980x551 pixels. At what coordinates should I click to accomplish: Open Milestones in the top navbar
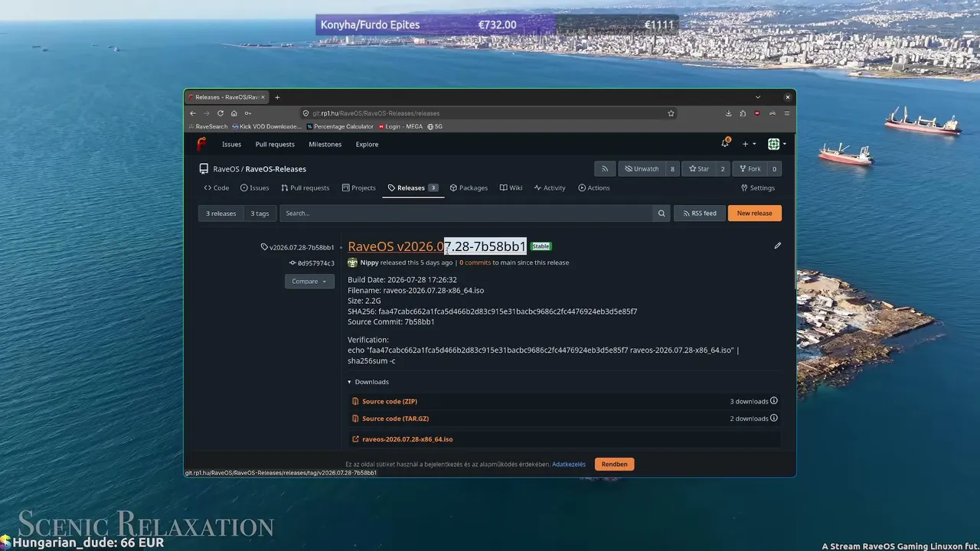point(325,144)
